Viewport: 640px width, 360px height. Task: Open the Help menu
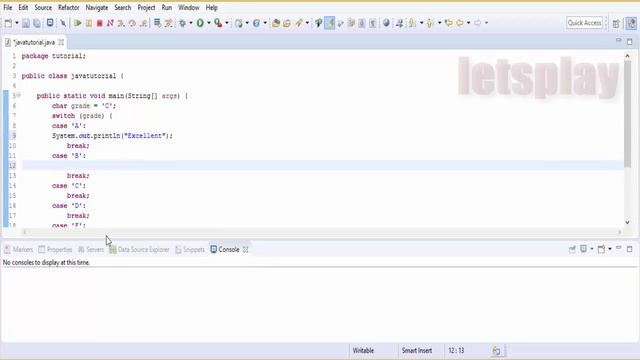coord(211,8)
